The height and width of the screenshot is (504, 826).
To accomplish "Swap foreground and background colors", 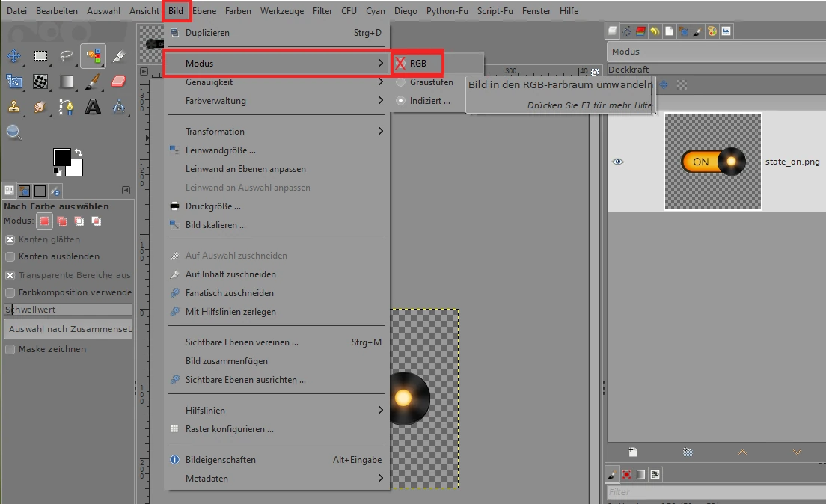I will click(79, 153).
